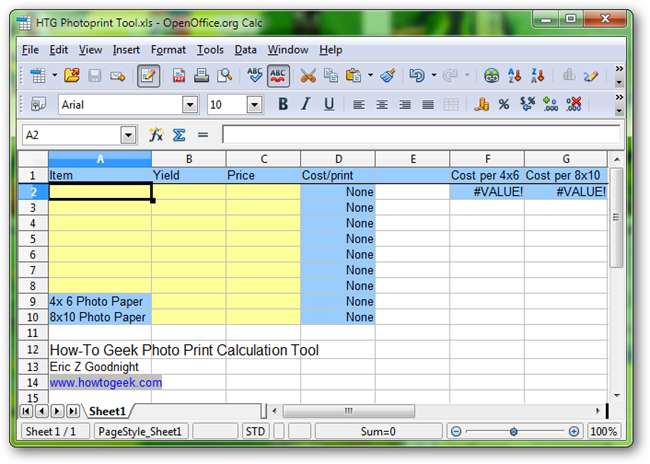Viewport: 650px width, 464px height.
Task: Click the Cut scissors icon
Action: click(308, 75)
